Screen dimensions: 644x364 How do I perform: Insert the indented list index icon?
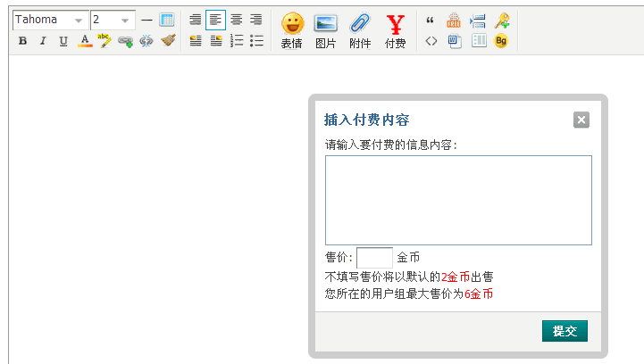coord(478,21)
